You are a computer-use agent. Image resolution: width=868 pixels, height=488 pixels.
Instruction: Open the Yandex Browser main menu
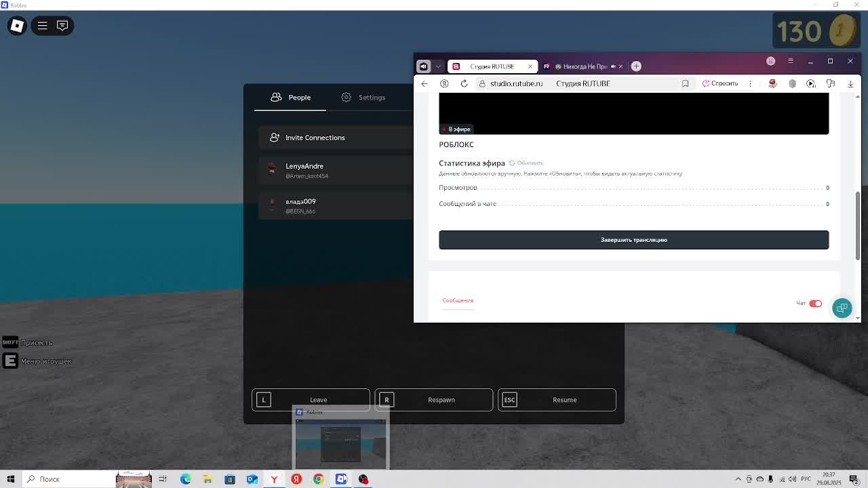click(790, 61)
